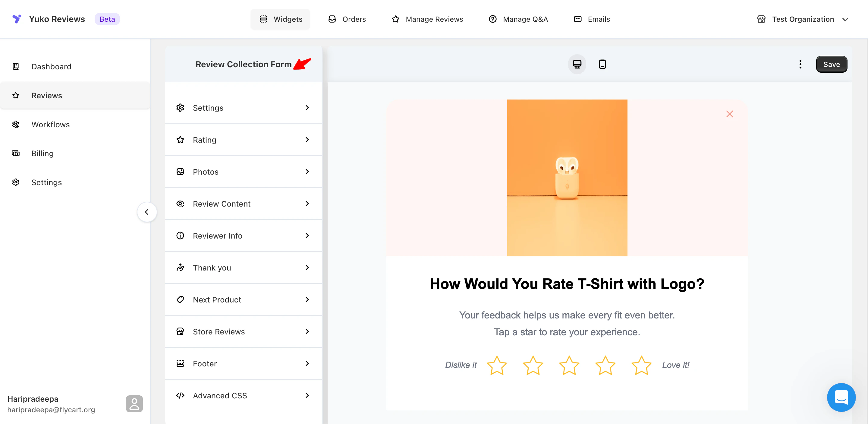Expand the Rating section
The height and width of the screenshot is (424, 868).
coord(243,140)
